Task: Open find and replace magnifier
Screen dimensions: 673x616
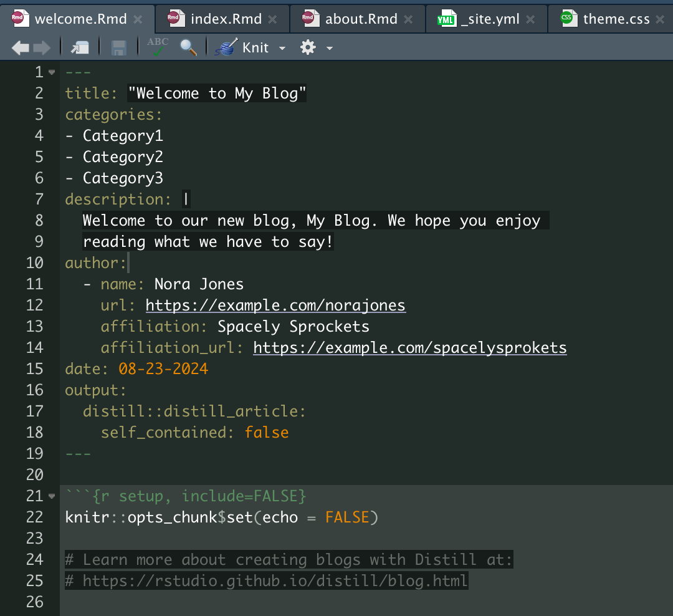Action: [x=188, y=47]
